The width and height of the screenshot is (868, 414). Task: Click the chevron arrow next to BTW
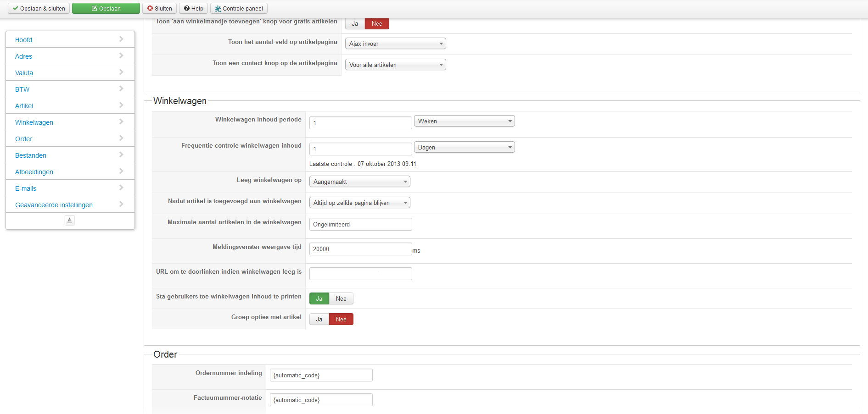pos(121,88)
